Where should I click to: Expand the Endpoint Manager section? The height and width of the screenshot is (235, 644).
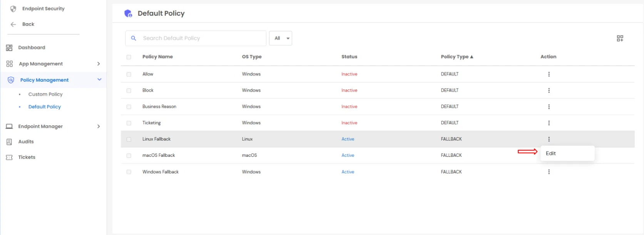[x=99, y=126]
